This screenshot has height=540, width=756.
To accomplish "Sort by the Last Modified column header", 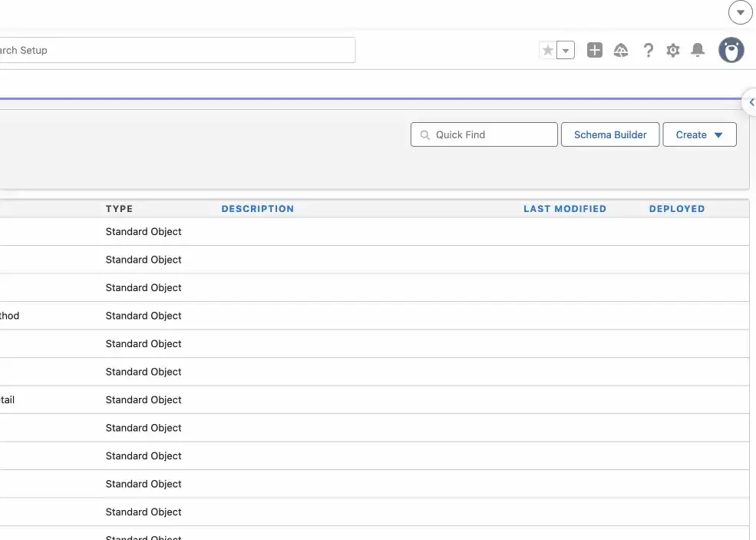I will tap(564, 209).
